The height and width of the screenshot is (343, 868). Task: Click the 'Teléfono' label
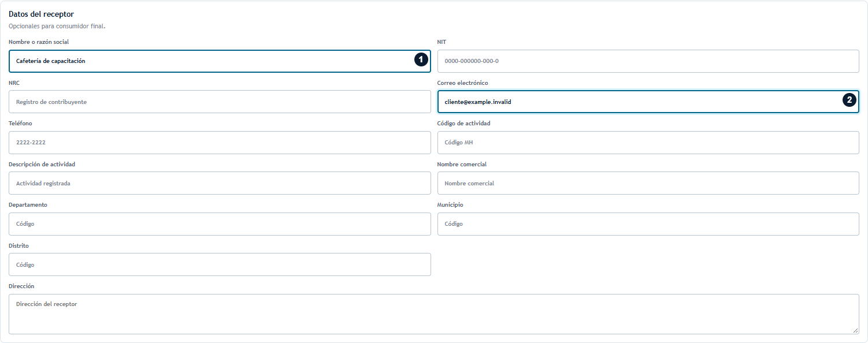(21, 124)
